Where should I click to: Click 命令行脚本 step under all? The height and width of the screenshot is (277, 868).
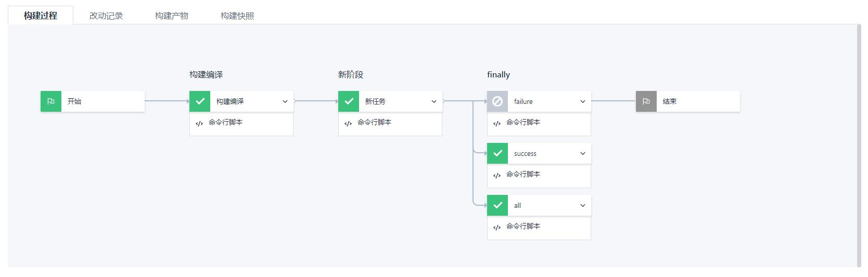[x=539, y=228]
